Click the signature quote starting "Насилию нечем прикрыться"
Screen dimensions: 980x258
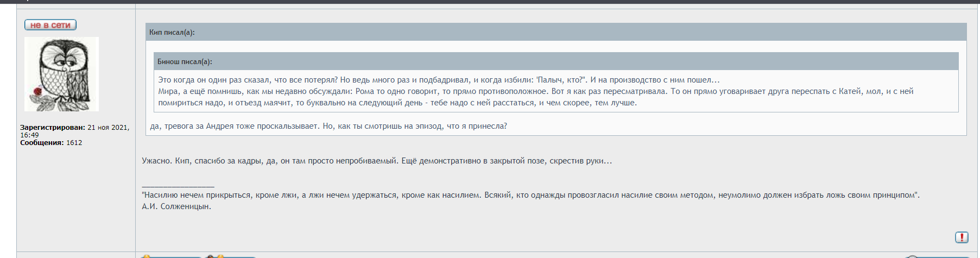pyautogui.click(x=530, y=195)
